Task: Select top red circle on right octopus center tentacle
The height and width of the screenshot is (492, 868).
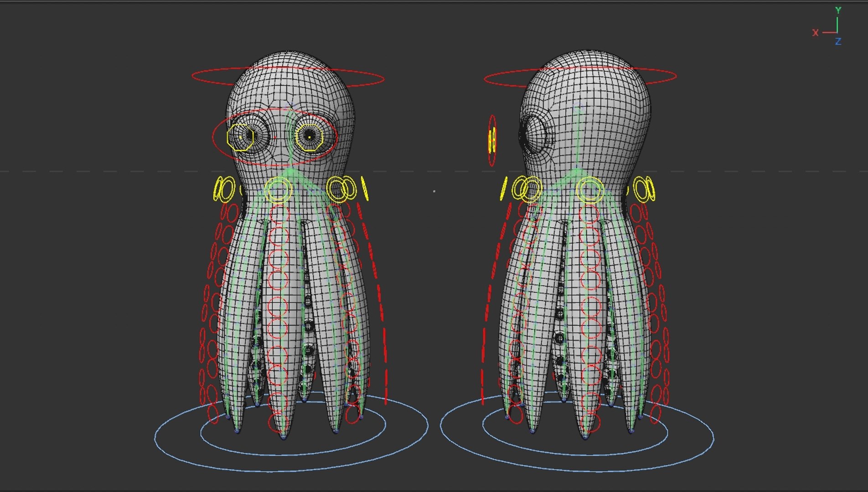Action: (x=589, y=214)
